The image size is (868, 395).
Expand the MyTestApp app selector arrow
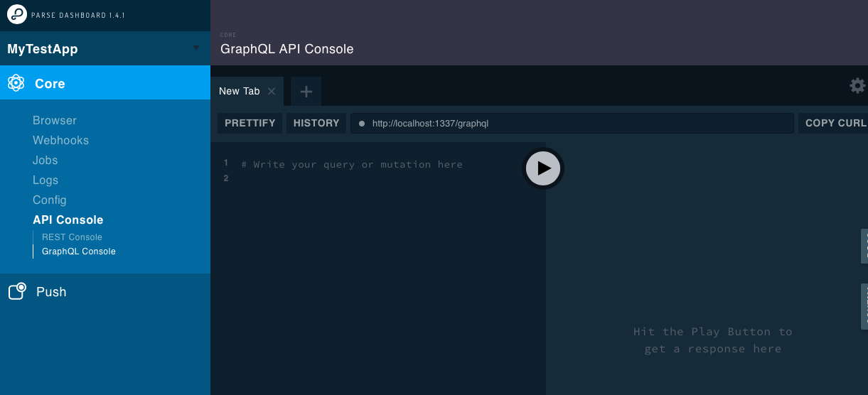(x=196, y=48)
